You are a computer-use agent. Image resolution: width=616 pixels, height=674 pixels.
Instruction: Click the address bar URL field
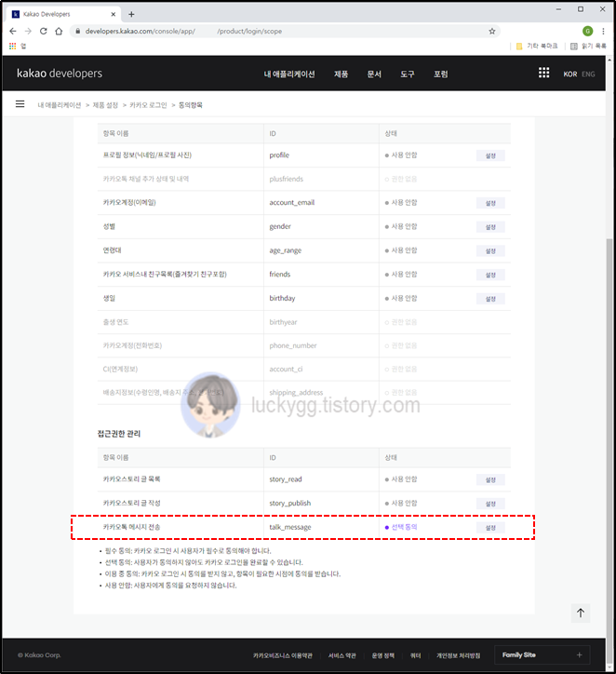[x=284, y=31]
